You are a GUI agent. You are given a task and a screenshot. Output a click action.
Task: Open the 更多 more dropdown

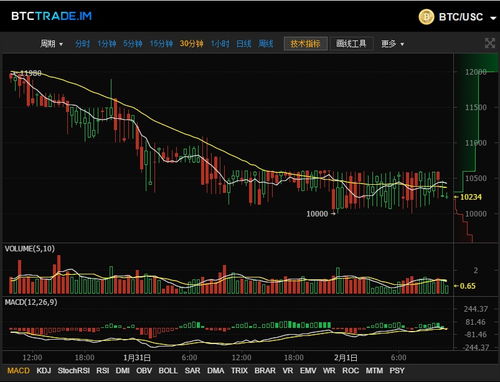click(x=392, y=44)
